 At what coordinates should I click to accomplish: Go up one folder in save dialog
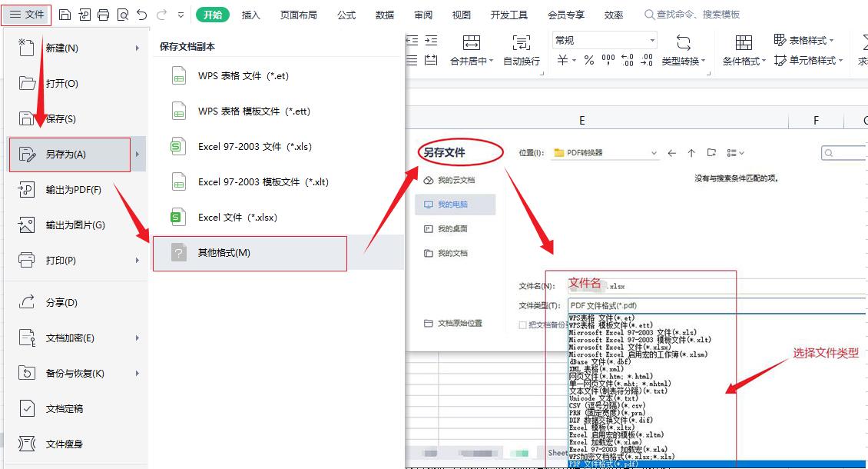[x=691, y=153]
